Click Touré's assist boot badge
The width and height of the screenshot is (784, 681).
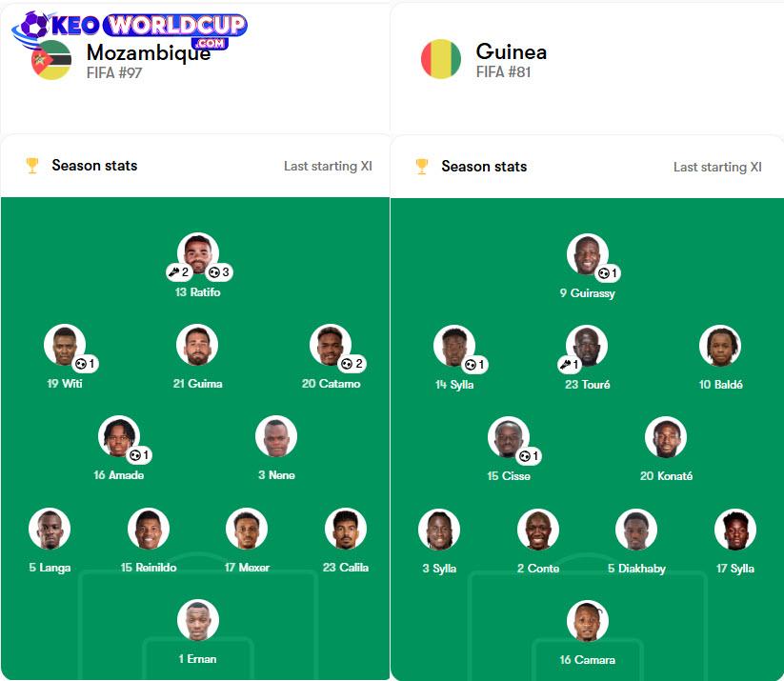570,365
